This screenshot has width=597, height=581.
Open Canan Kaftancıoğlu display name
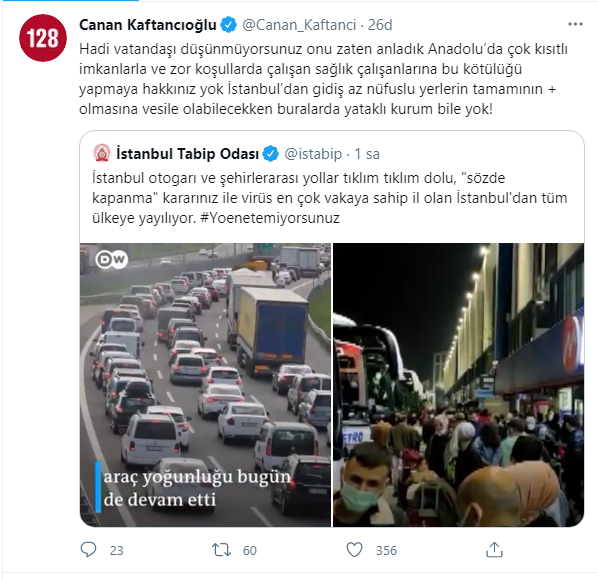148,25
